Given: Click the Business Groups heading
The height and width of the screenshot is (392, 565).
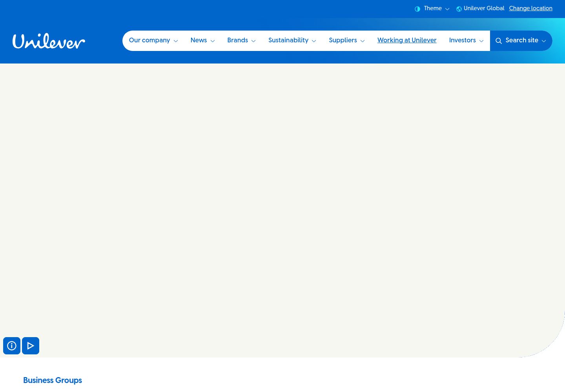Looking at the screenshot, I should (x=53, y=380).
